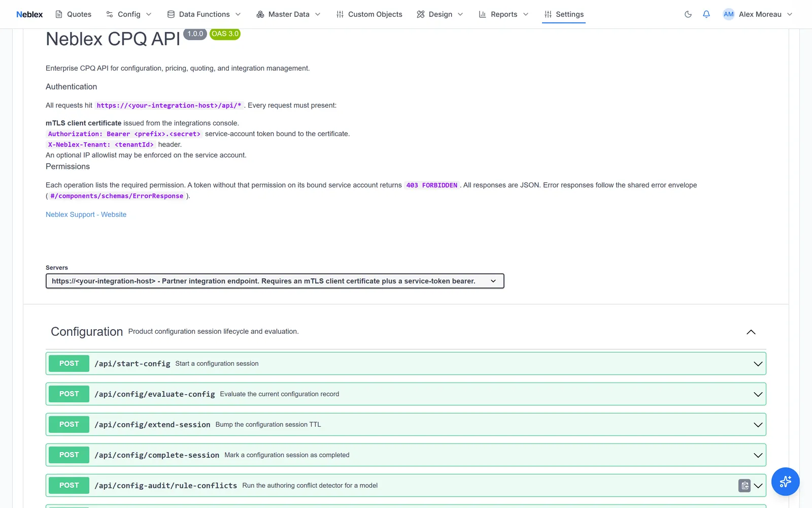812x508 pixels.
Task: Click the /api/config-audit/rule-conflicts path
Action: [166, 486]
